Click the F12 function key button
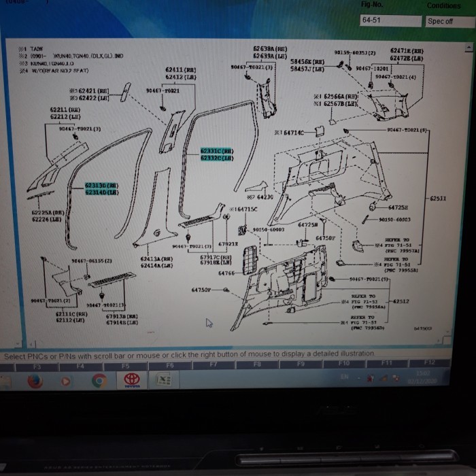 430,362
